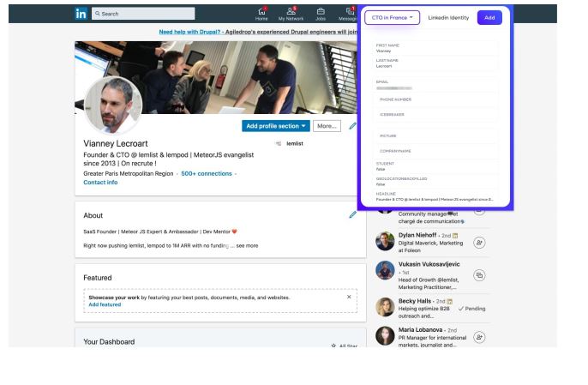Click the Maria Lobanova name
588x385 pixels.
tap(420, 330)
